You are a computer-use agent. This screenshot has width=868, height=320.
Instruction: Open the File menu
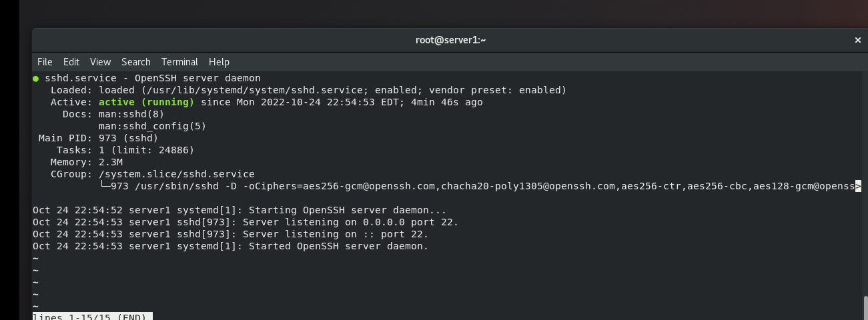(x=45, y=62)
